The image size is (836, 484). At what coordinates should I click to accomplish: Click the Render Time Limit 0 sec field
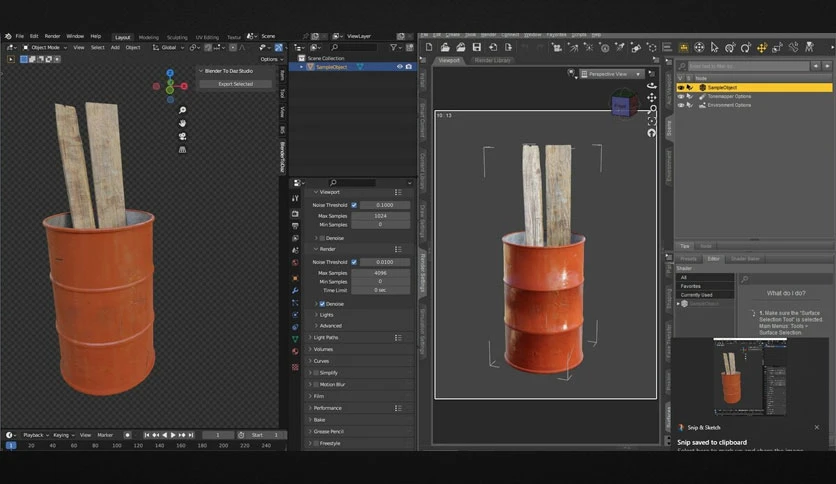pyautogui.click(x=380, y=290)
